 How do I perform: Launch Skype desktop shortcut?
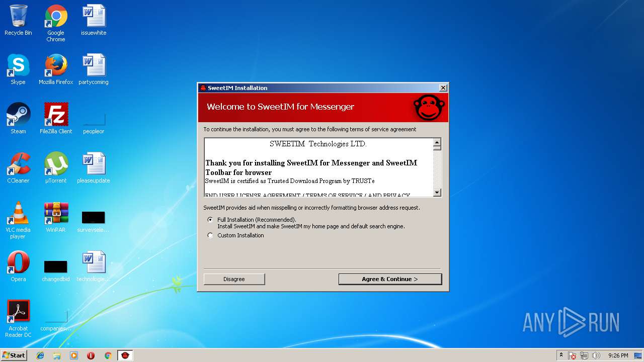point(18,69)
